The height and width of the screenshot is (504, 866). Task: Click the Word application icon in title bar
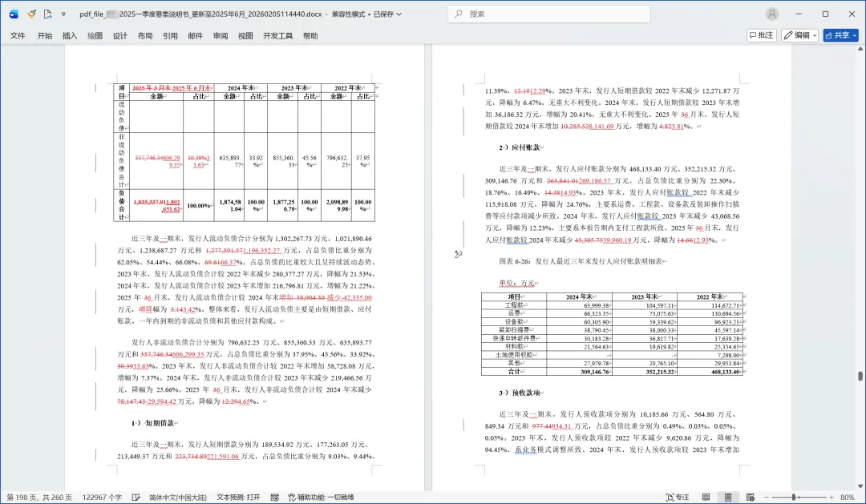pyautogui.click(x=14, y=14)
